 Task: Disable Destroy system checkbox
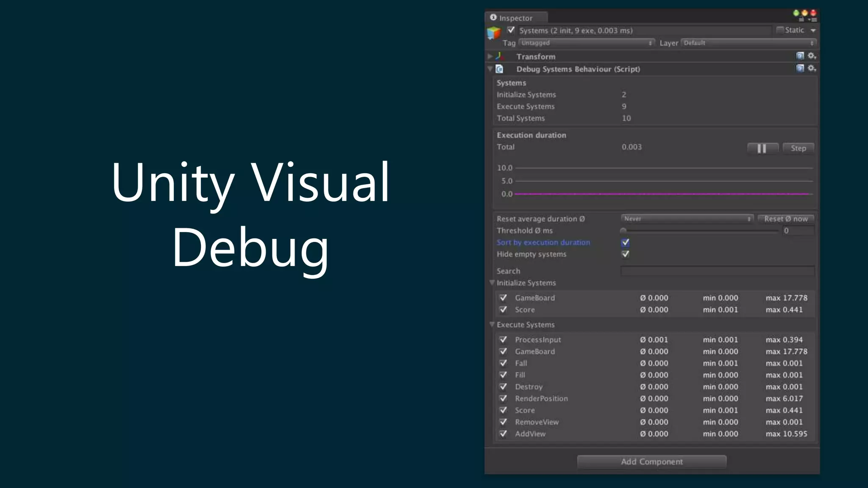pyautogui.click(x=503, y=387)
